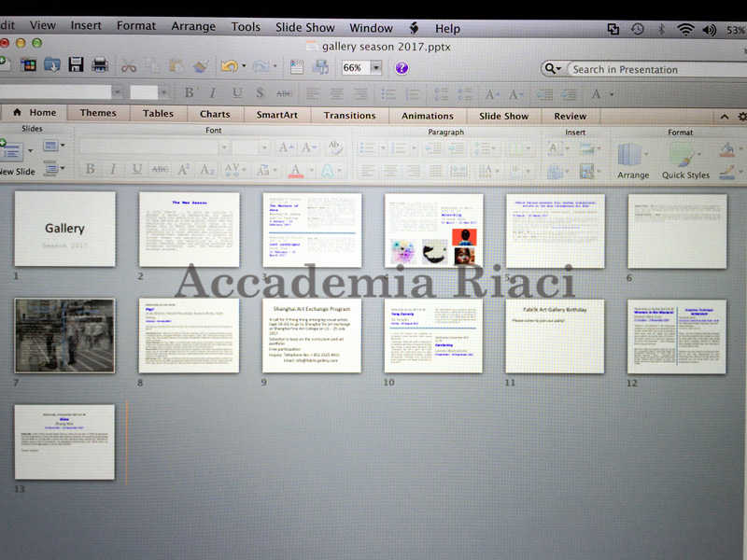Click the Show/Hide slide panel icon in toolbar
The image size is (747, 560).
coord(296,66)
